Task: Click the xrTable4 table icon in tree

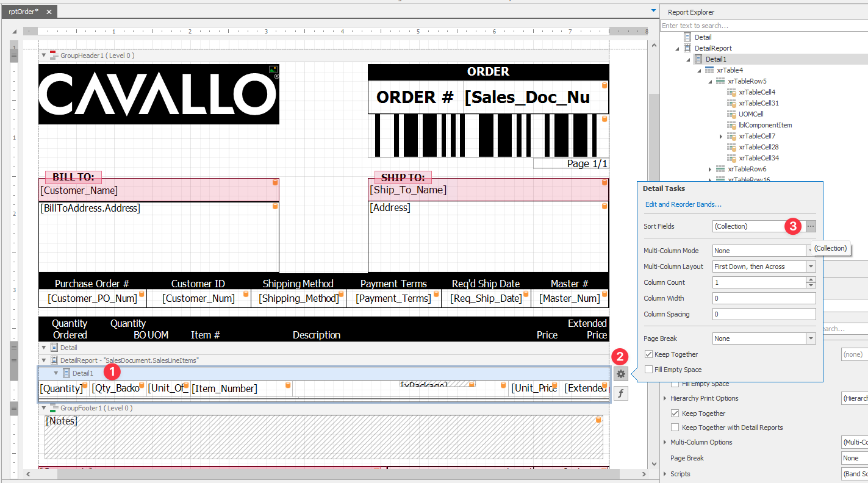Action: pyautogui.click(x=709, y=70)
